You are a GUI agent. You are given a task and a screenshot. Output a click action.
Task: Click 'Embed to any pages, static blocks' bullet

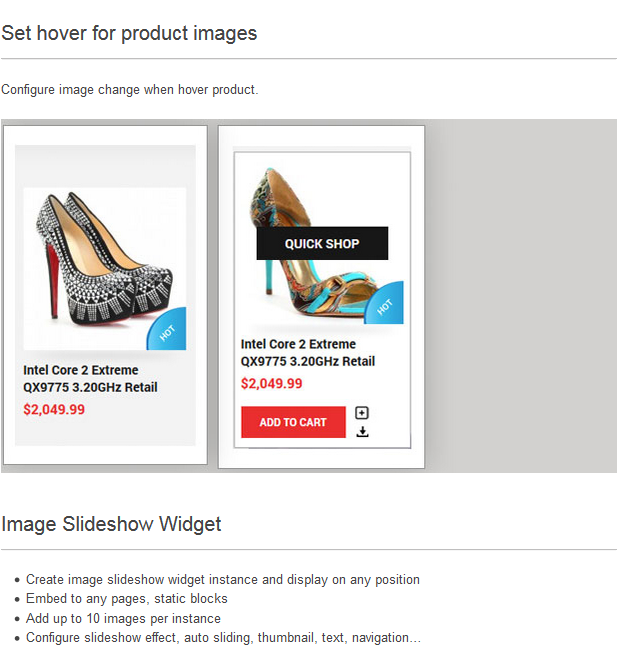(126, 599)
